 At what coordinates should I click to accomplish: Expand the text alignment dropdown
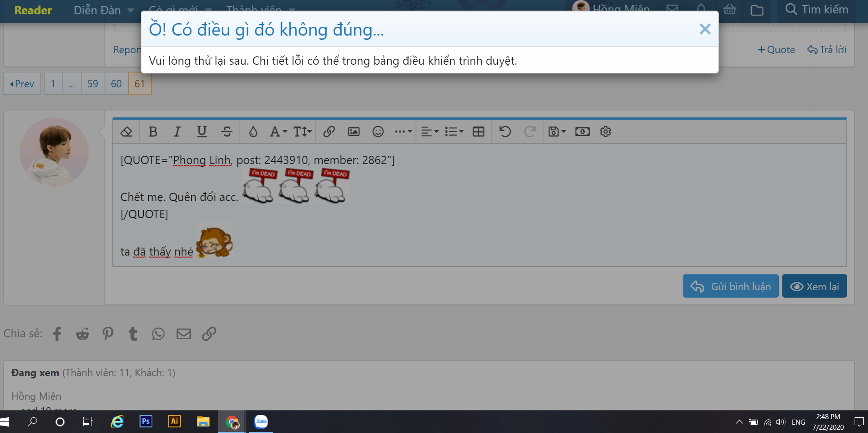430,132
